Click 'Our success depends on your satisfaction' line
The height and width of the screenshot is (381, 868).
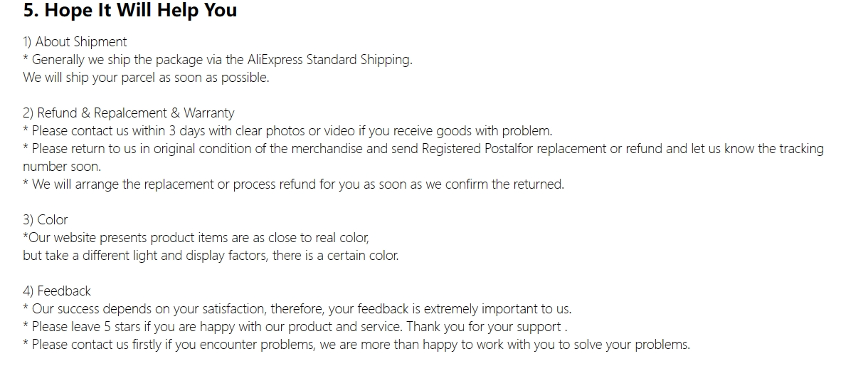[x=297, y=309]
